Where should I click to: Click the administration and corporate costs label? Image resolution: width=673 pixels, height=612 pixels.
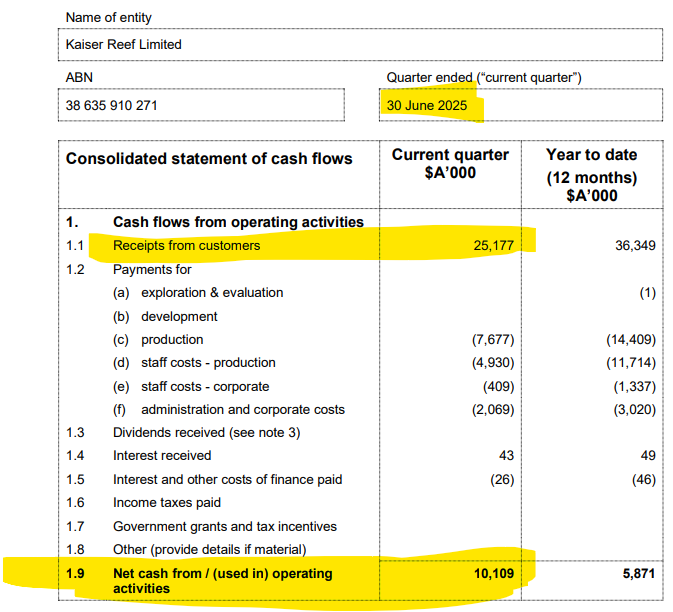[x=242, y=410]
